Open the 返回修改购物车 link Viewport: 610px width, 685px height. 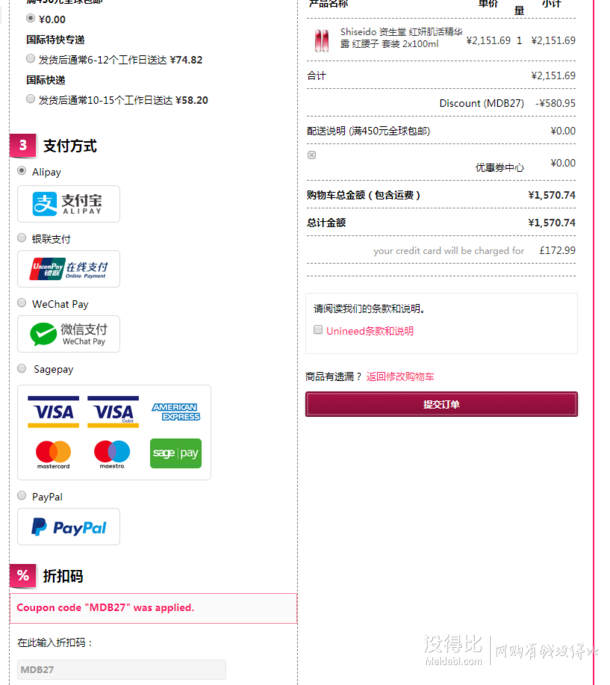click(x=400, y=377)
